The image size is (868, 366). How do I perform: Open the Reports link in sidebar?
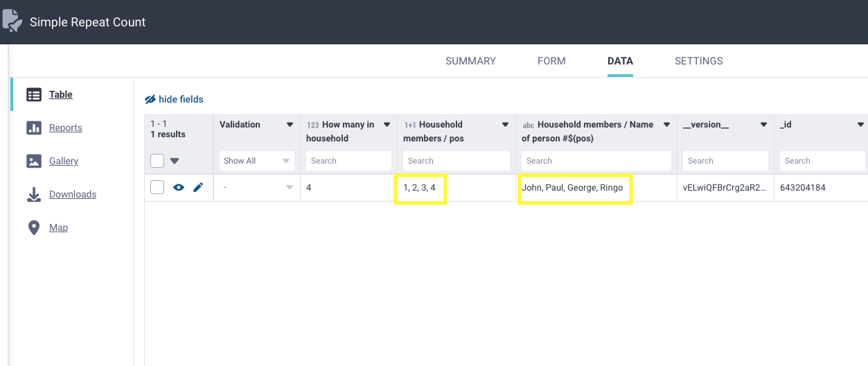(65, 128)
